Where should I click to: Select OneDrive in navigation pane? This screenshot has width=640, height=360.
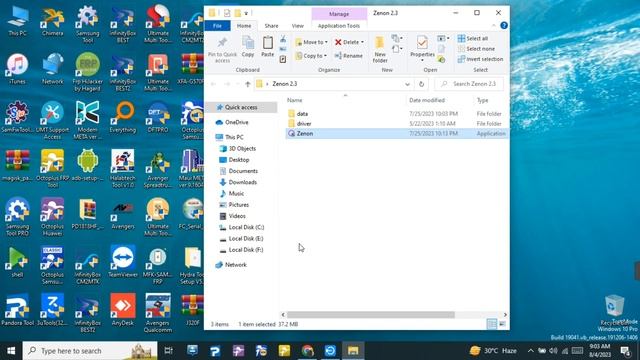tap(236, 122)
